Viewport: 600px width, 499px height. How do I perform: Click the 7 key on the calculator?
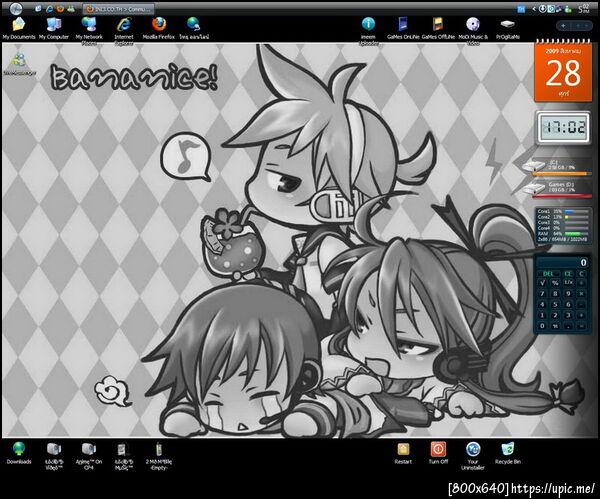(x=542, y=294)
